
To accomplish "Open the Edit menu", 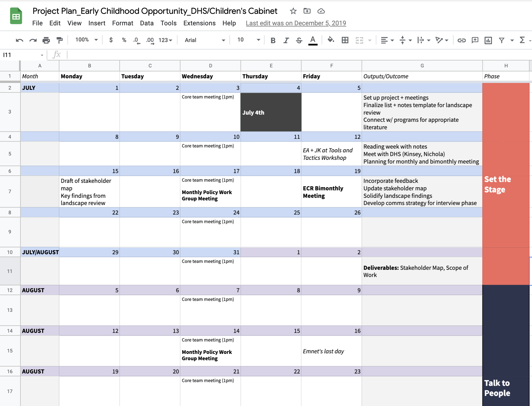I will point(55,23).
